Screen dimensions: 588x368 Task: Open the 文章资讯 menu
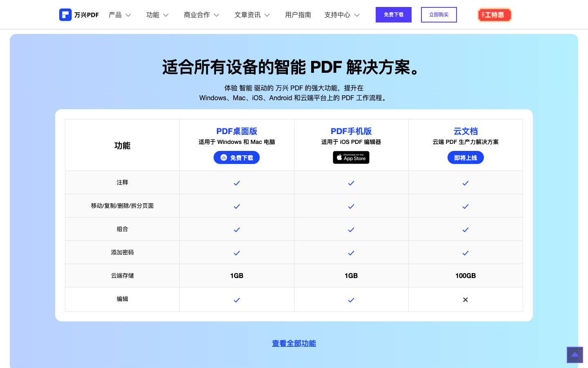point(252,14)
